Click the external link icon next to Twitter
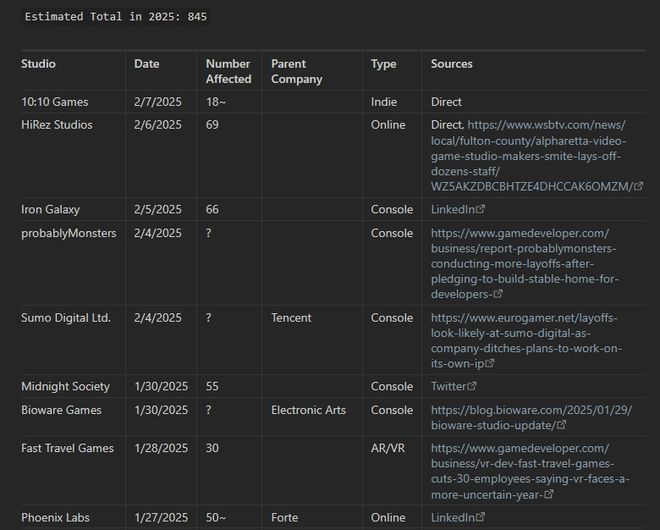The width and height of the screenshot is (660, 530). coord(473,387)
